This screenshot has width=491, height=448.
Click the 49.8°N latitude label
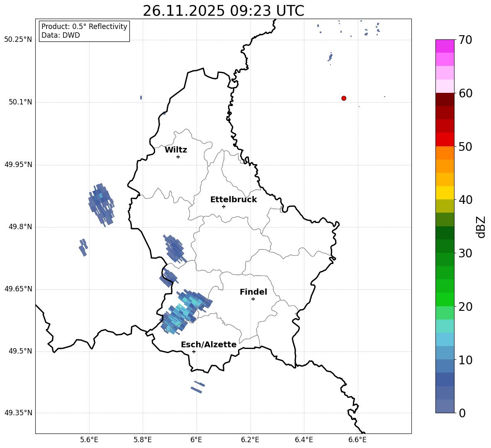20,227
